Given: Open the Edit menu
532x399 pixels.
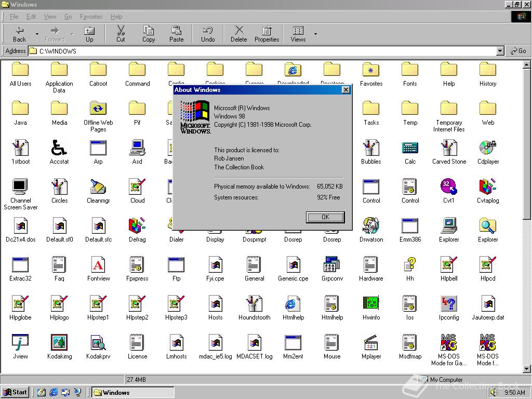Looking at the screenshot, I should tap(31, 17).
